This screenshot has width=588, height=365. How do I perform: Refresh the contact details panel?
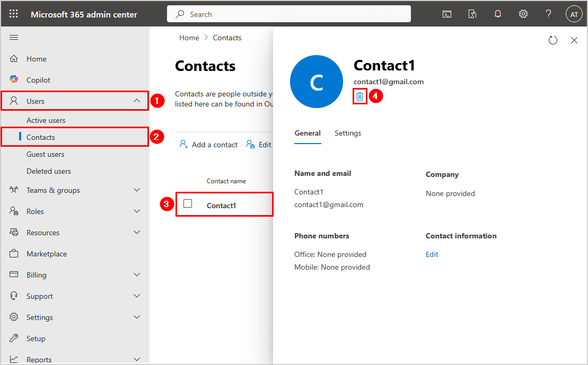(x=553, y=40)
